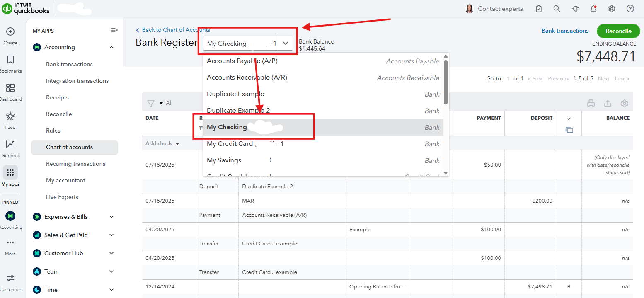Open My accountant in the sidebar
644x298 pixels.
[65, 180]
